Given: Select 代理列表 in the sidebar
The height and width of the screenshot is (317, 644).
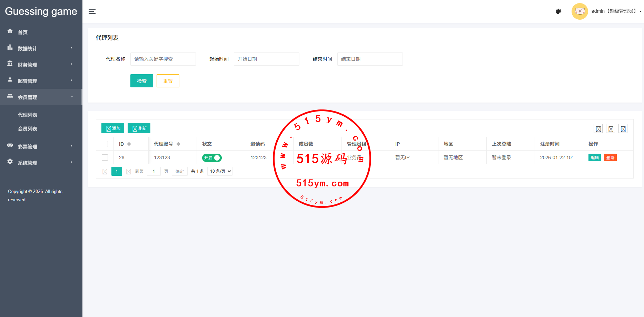Looking at the screenshot, I should [28, 115].
